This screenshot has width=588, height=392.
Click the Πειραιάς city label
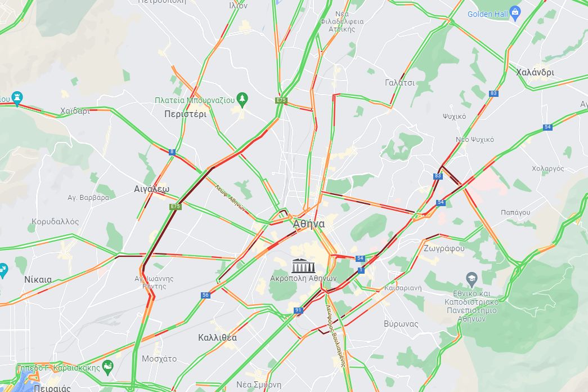tap(52, 387)
